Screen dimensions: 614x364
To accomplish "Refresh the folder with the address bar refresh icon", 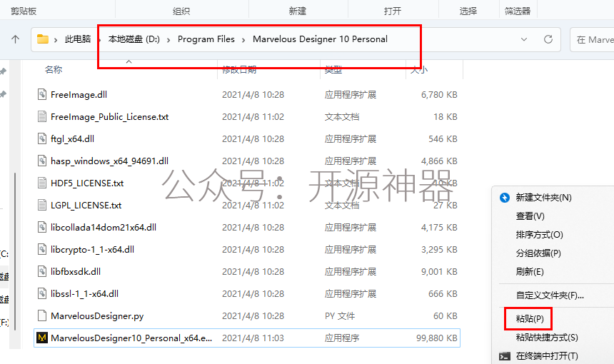I will tap(548, 39).
